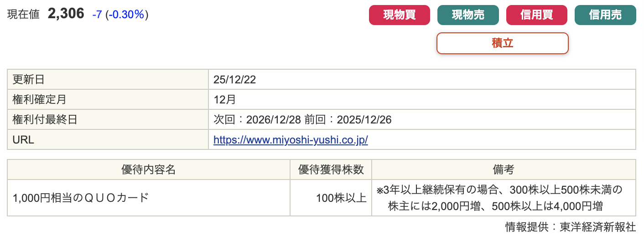Click the 次回：2026/12/28 date text

[x=257, y=120]
